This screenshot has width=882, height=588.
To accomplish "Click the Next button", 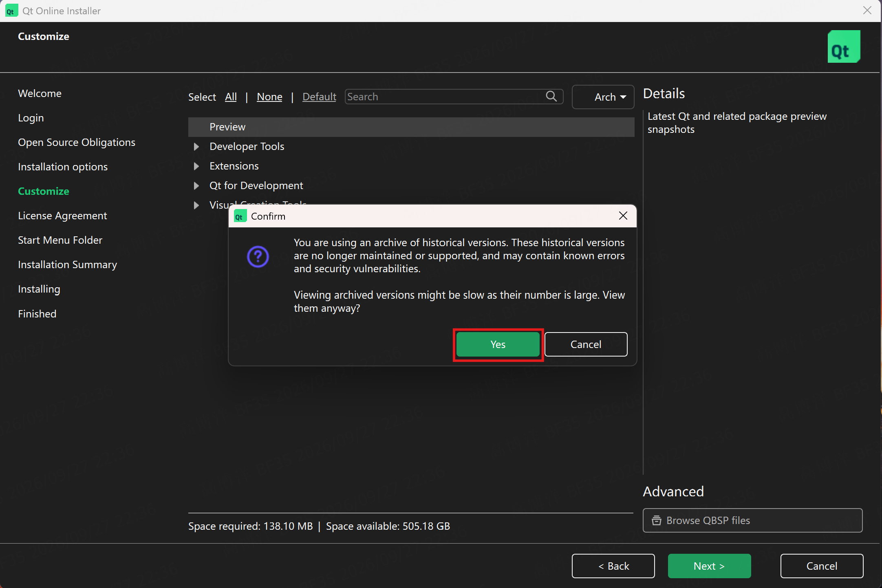I will coord(709,566).
